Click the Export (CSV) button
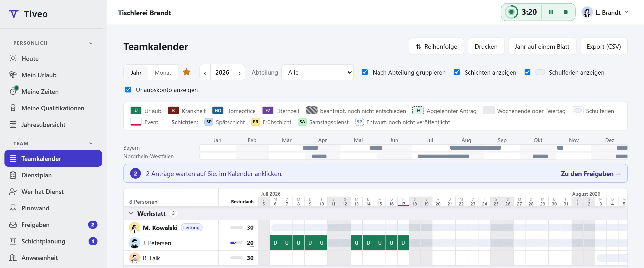The image size is (644, 268). [604, 46]
